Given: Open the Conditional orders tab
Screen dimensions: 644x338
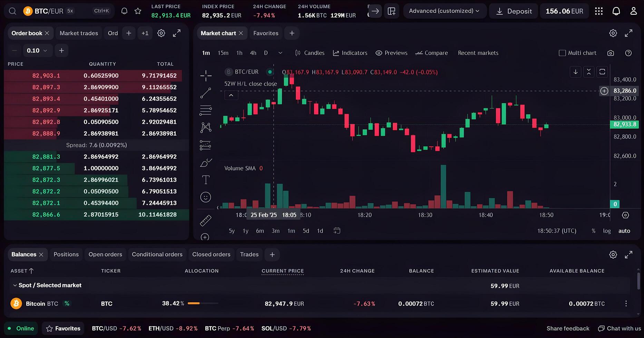Looking at the screenshot, I should [157, 255].
